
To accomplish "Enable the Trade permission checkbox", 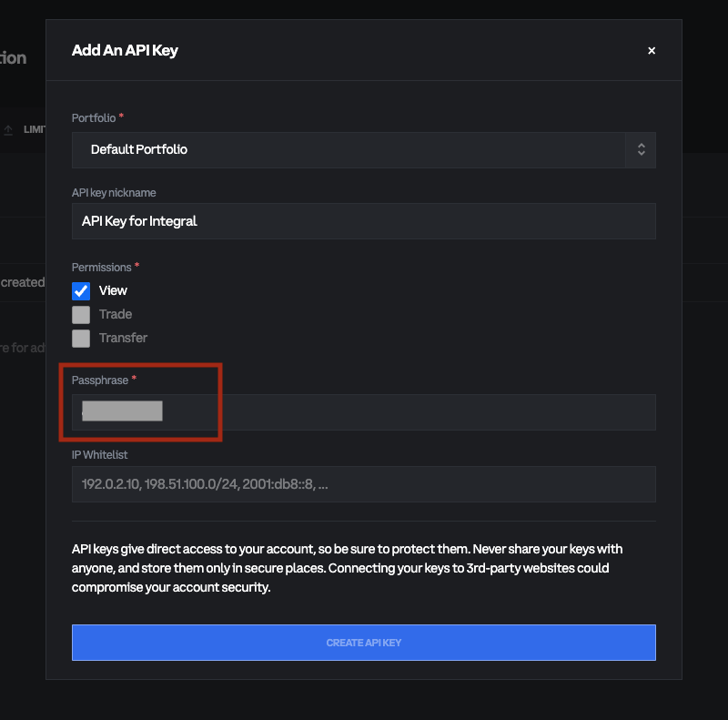I will point(81,314).
